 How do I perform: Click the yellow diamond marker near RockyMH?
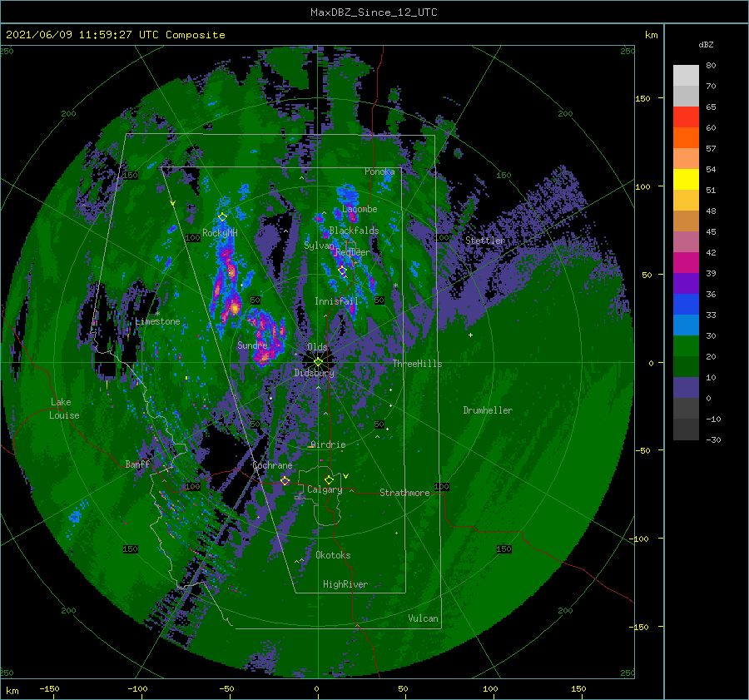222,217
